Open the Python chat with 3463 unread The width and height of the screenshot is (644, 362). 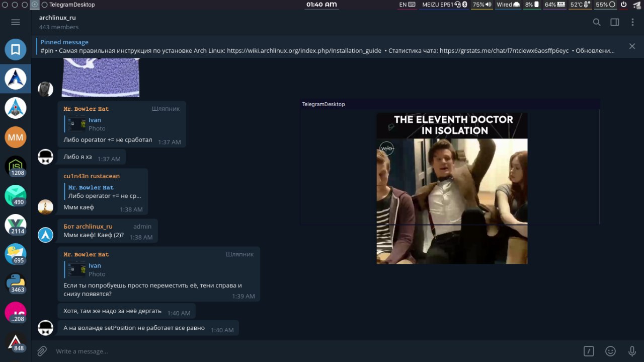click(x=16, y=283)
